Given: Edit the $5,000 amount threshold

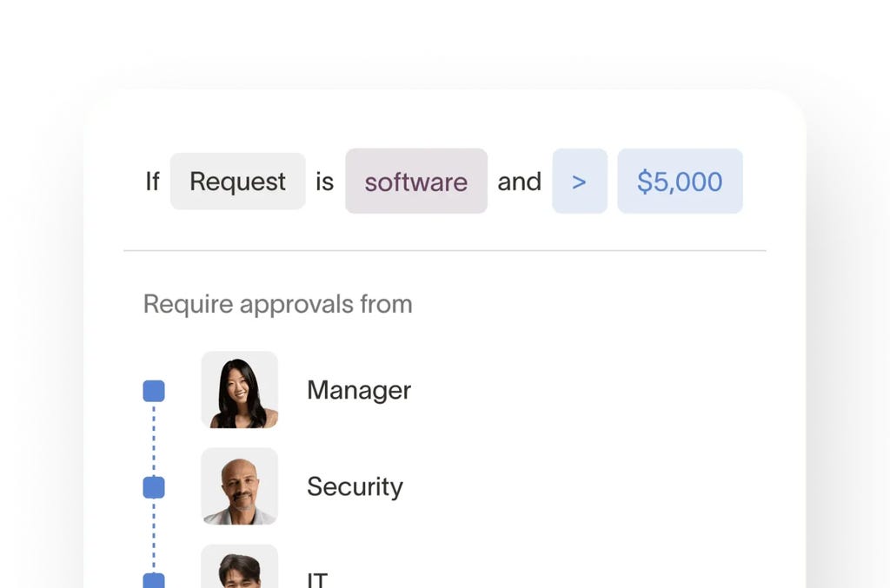Looking at the screenshot, I should 680,182.
